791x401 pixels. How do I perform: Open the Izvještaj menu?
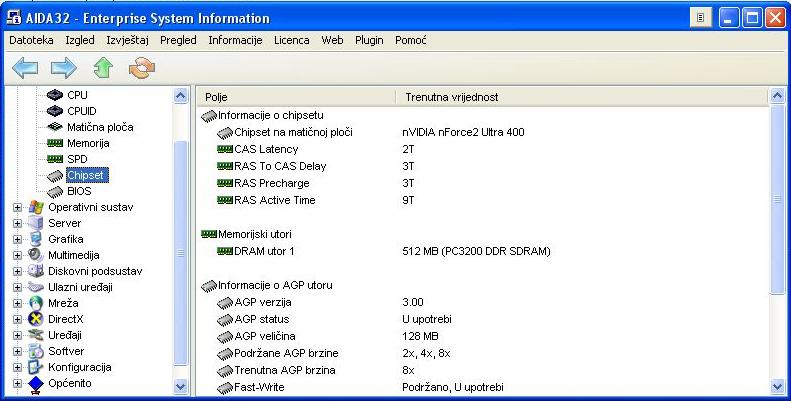[126, 40]
